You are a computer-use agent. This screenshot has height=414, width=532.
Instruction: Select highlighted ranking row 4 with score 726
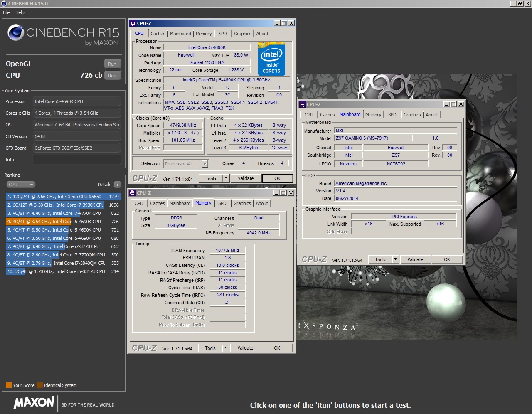point(63,222)
